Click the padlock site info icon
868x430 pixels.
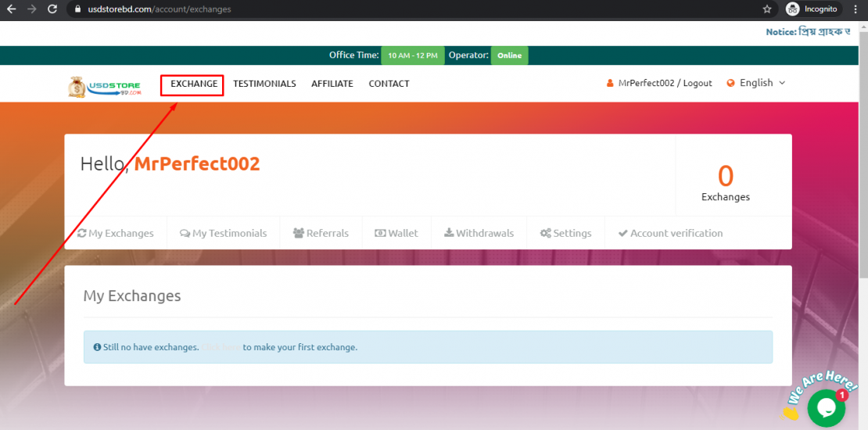click(x=77, y=9)
